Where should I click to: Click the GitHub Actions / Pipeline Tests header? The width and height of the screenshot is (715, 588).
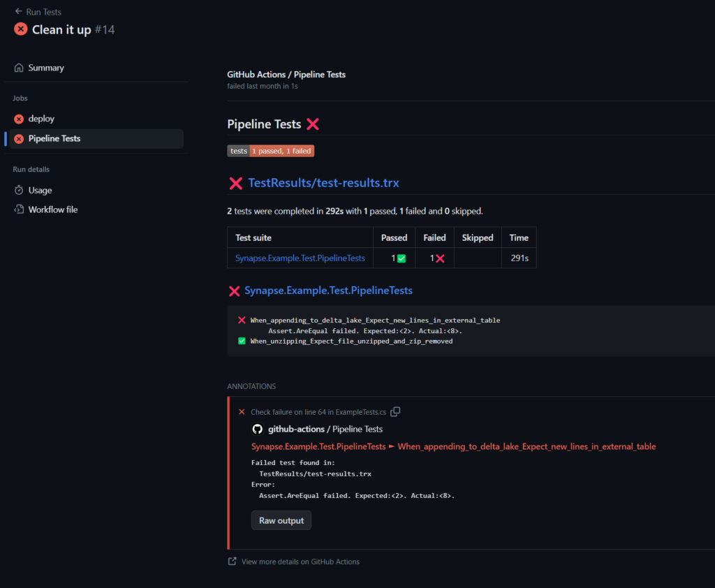[x=286, y=74]
